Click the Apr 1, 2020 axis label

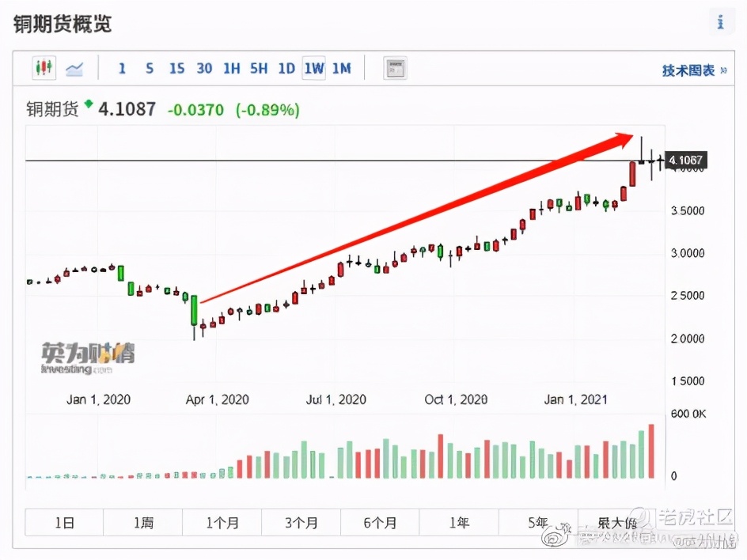coord(218,399)
